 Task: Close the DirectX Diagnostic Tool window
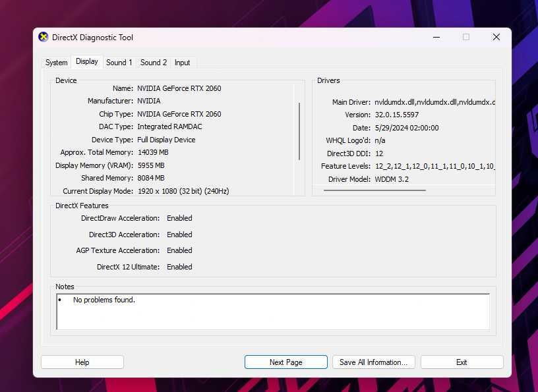pos(496,37)
